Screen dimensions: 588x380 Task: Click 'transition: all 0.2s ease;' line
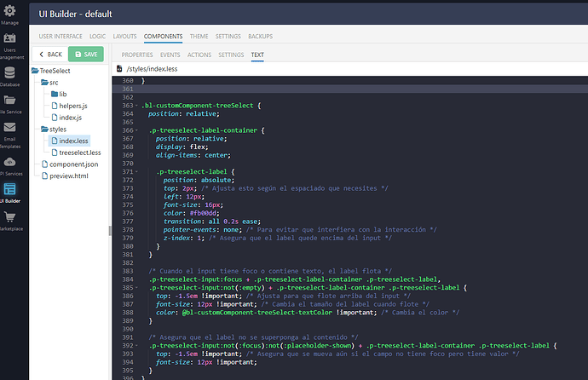[212, 222]
